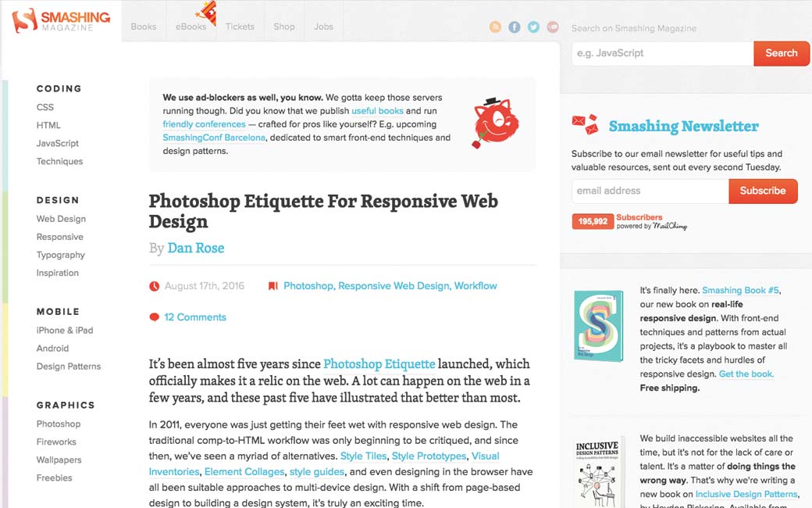Viewport: 812px width, 508px height.
Task: Select JavaScript under Coding sidebar
Action: (x=58, y=143)
